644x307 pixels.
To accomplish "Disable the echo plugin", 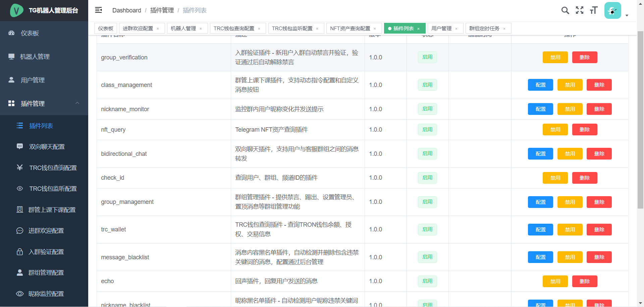I will 555,281.
